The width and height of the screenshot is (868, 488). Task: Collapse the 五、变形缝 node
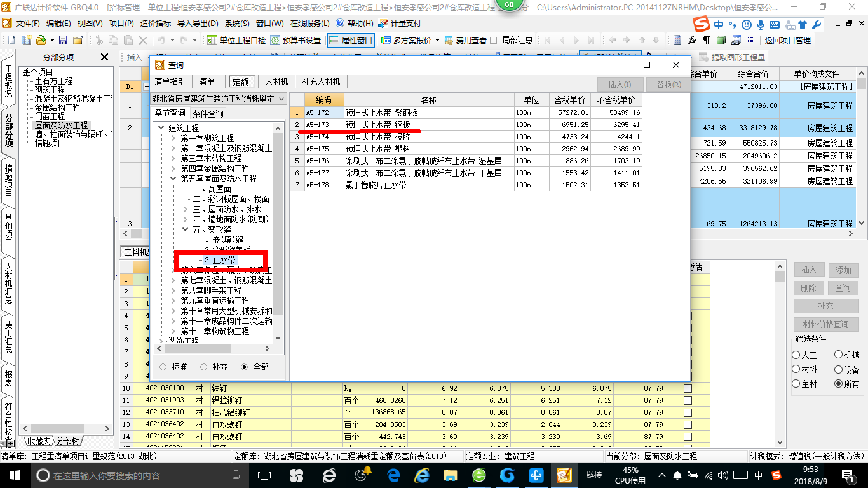186,229
